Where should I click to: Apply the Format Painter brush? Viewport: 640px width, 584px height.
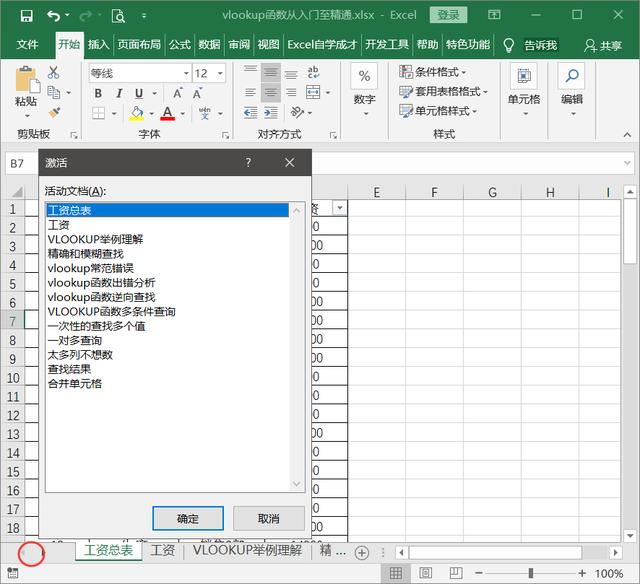point(53,112)
